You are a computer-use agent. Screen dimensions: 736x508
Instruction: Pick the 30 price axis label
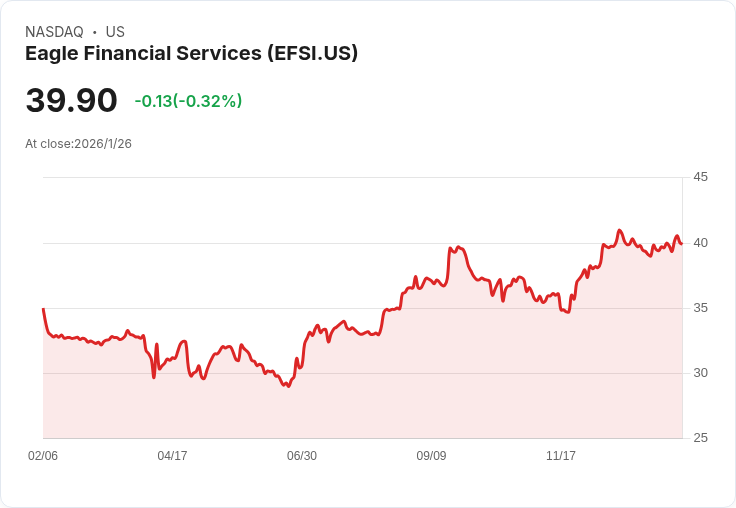(x=700, y=372)
